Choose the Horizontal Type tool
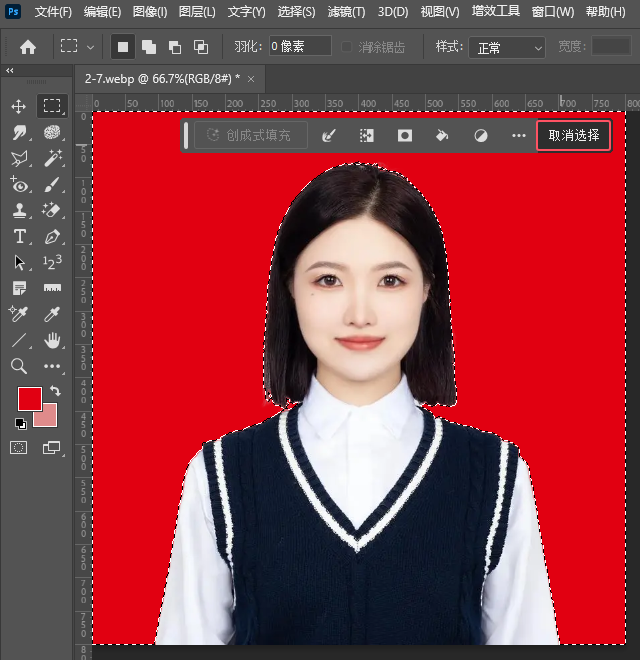Image resolution: width=640 pixels, height=660 pixels. 19,236
